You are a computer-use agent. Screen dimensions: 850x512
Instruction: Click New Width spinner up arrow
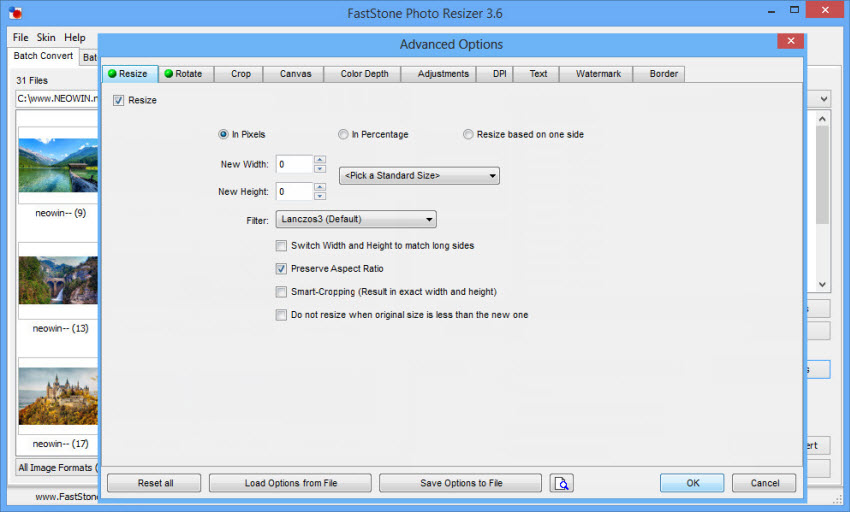pos(320,159)
